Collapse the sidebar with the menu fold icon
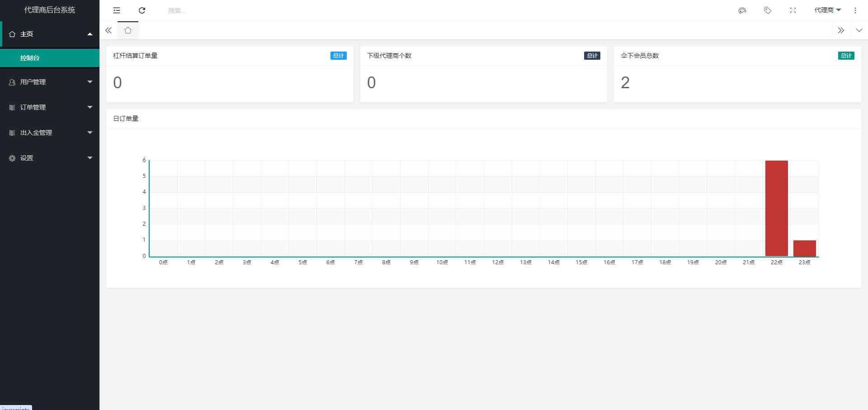 point(117,10)
